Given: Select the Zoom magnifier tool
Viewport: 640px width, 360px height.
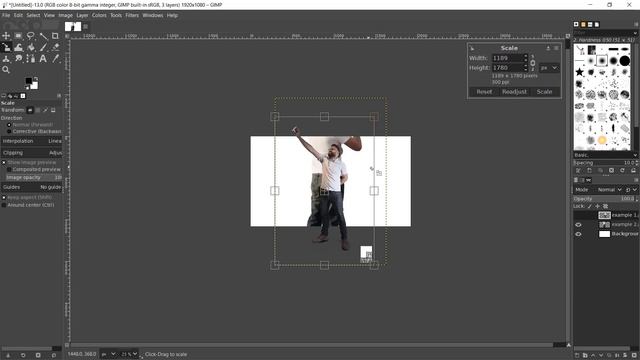Looking at the screenshot, I should pyautogui.click(x=6, y=70).
